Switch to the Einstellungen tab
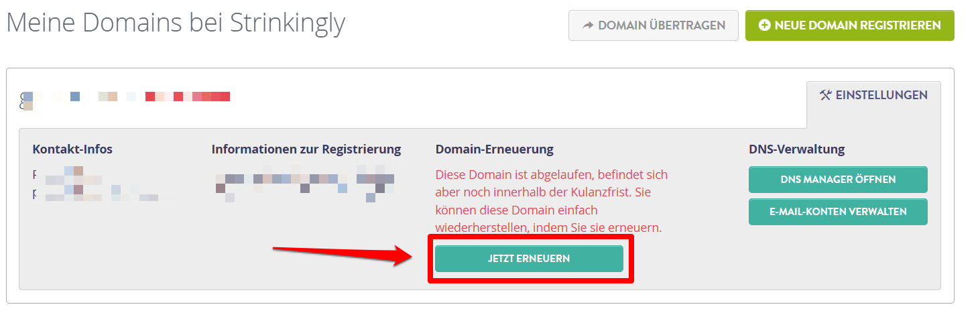The image size is (980, 321). click(873, 95)
